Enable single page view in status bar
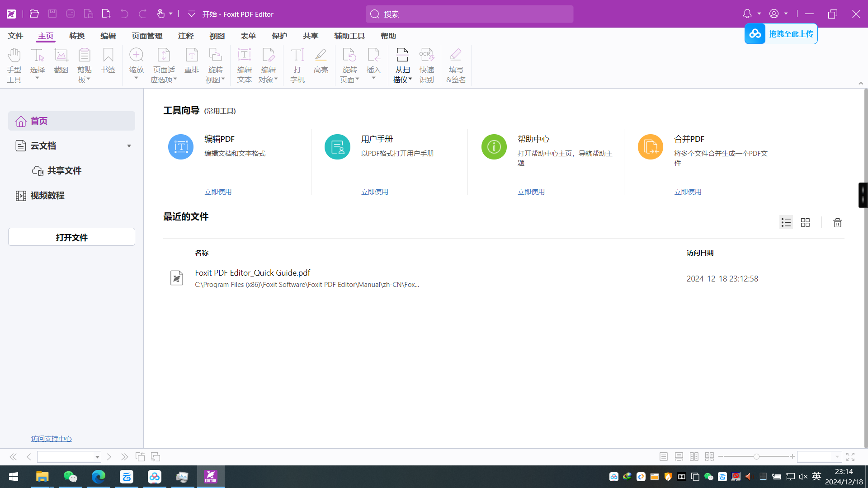868x488 pixels. tap(663, 457)
